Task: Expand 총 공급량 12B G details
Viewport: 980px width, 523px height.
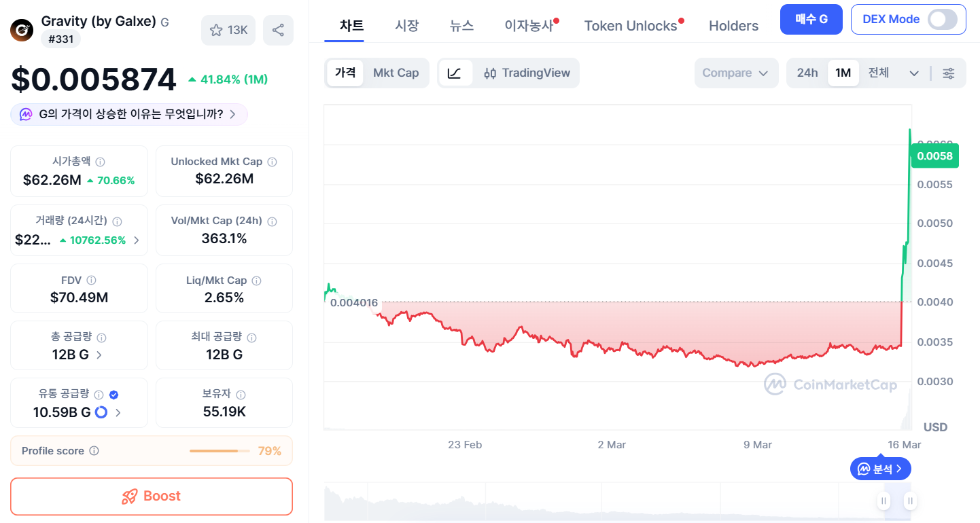Action: pos(99,355)
